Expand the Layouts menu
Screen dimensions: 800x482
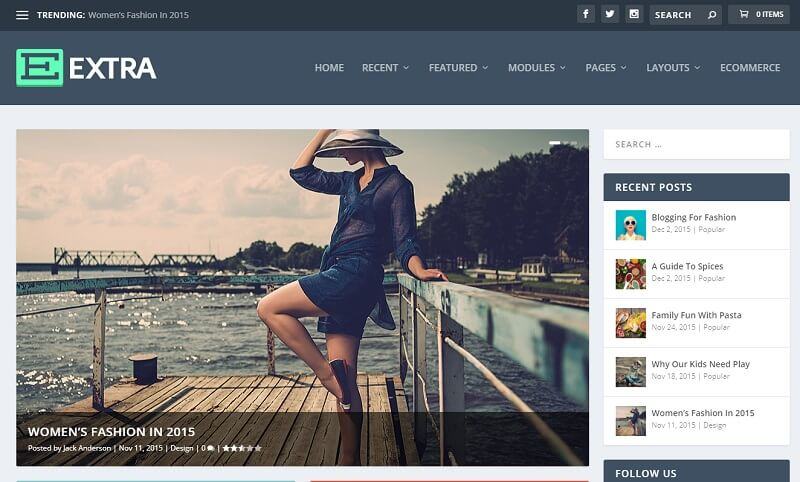tap(673, 68)
